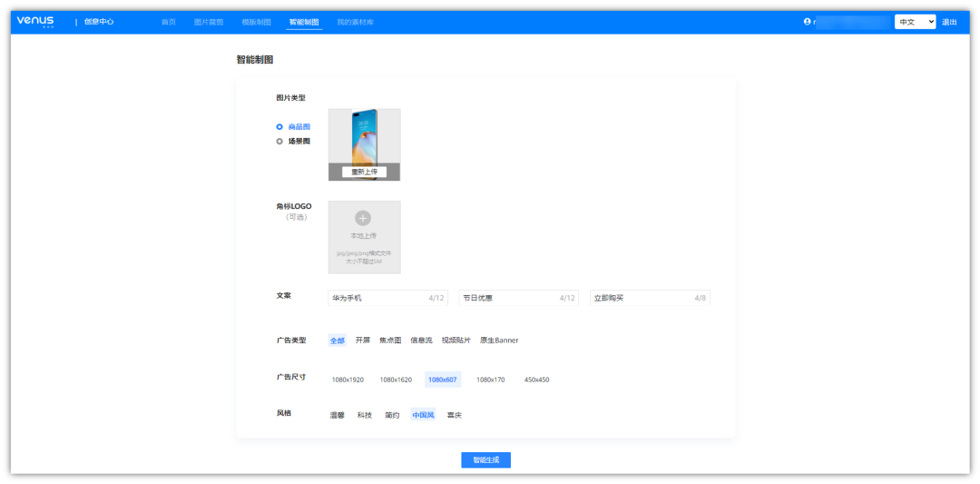Click the 重新上传 button

click(x=365, y=172)
